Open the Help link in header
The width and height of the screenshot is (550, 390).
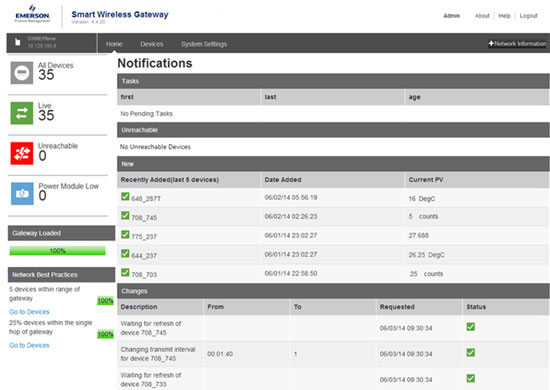(x=504, y=16)
